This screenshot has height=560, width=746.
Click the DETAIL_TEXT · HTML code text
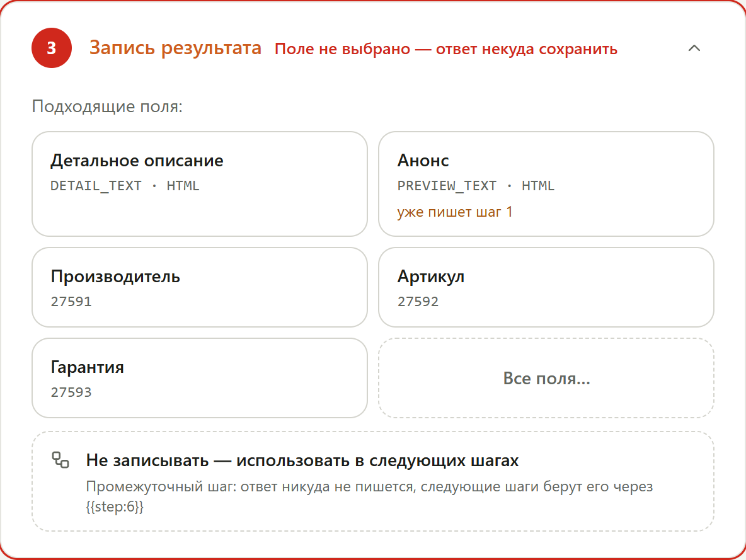pos(125,186)
